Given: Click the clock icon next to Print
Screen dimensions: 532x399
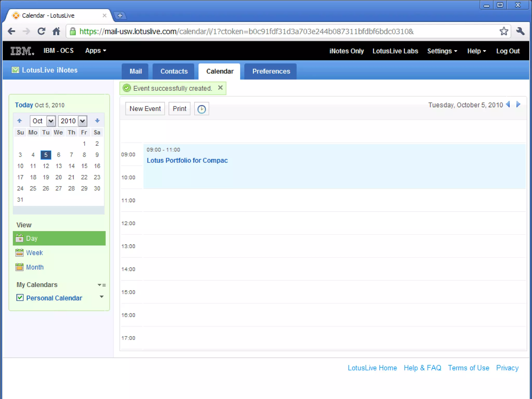Looking at the screenshot, I should (201, 109).
